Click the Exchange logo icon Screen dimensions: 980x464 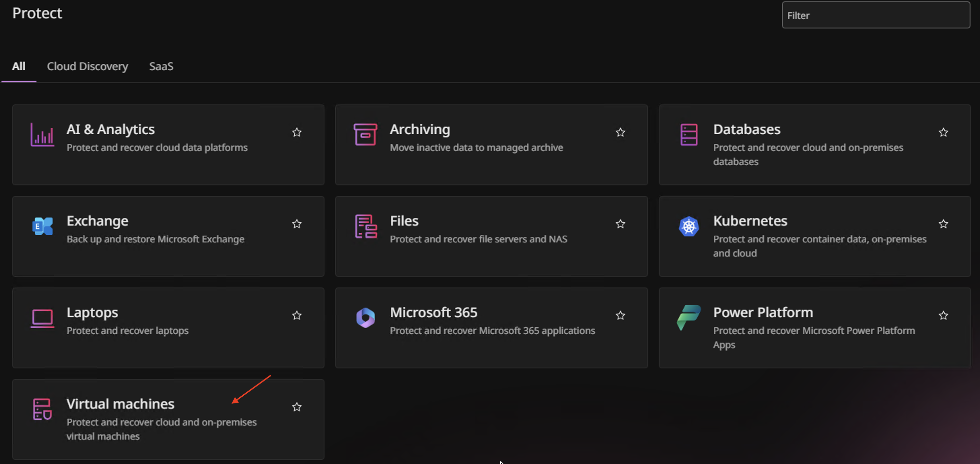(42, 226)
